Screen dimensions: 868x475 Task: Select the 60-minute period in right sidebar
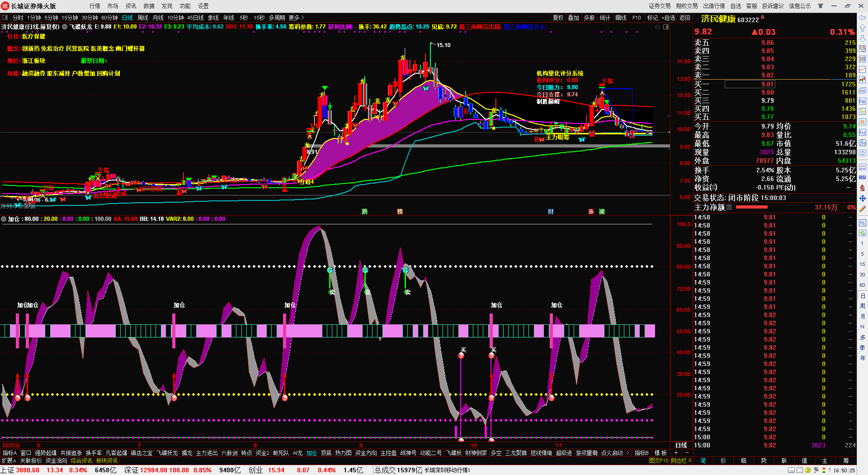tap(862, 285)
